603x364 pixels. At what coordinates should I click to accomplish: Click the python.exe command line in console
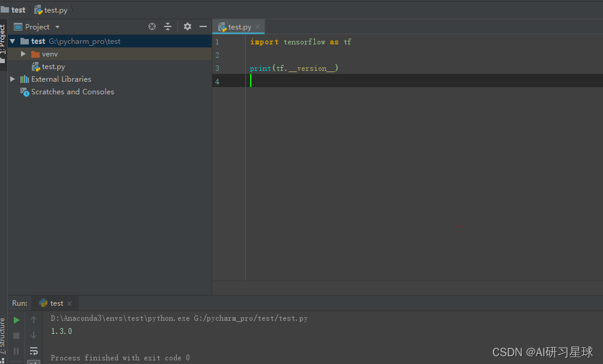(179, 318)
